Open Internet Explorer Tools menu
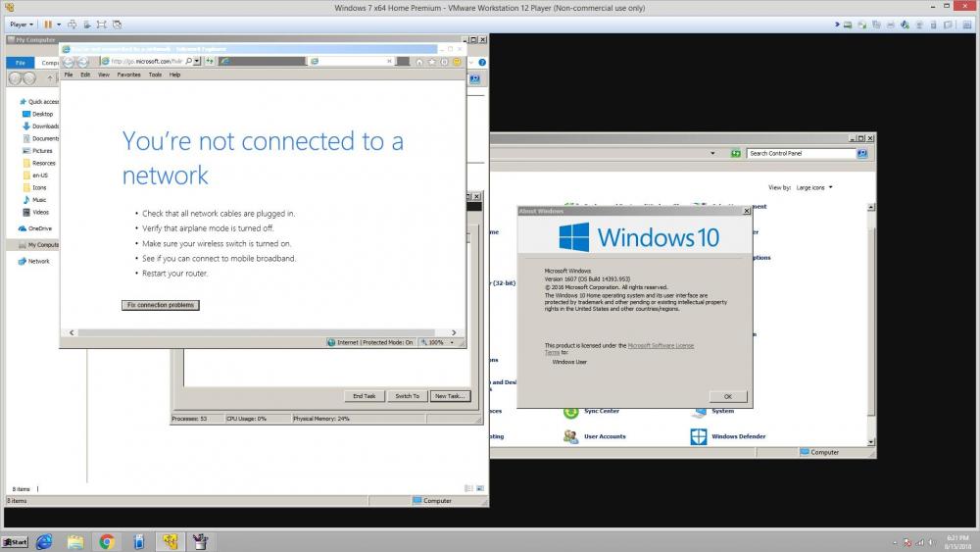The height and width of the screenshot is (552, 980). tap(155, 75)
